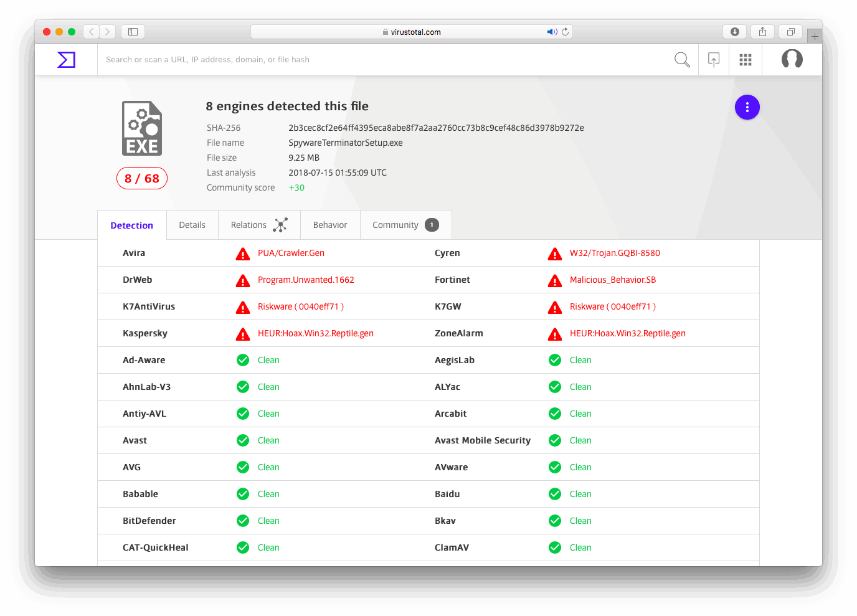Open the apps grid menu icon

pos(746,60)
